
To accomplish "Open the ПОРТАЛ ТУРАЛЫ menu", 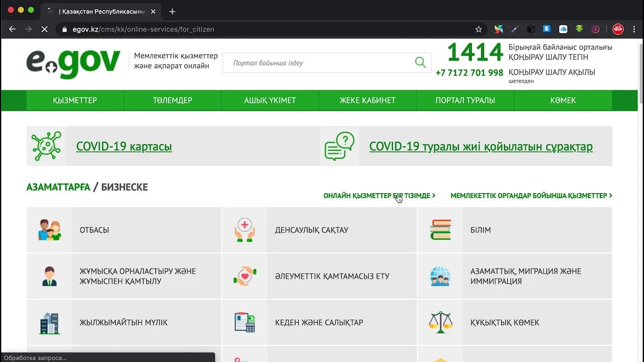I will pos(465,100).
